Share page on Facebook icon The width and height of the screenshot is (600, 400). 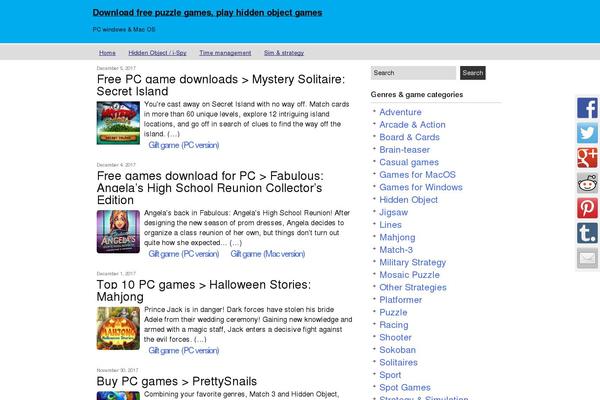(x=587, y=108)
